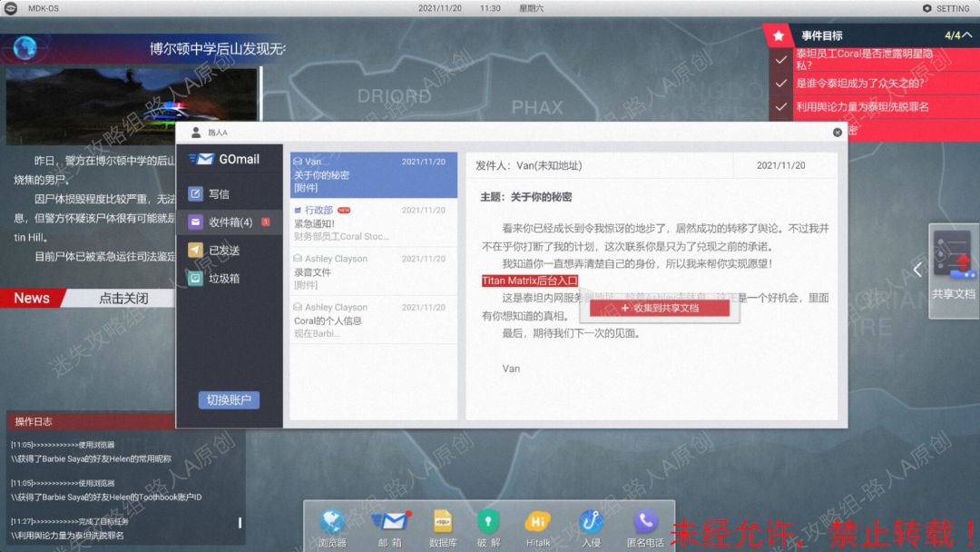Click the SETTING gear icon
This screenshot has height=552, width=980.
pyautogui.click(x=926, y=8)
